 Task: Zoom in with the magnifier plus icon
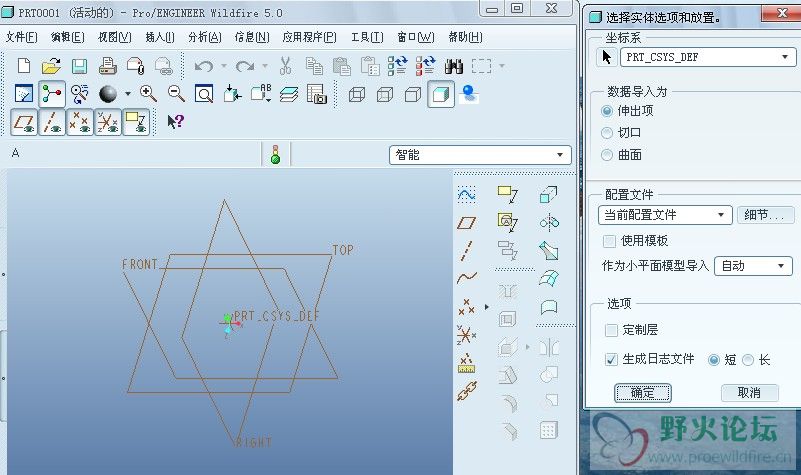point(148,93)
